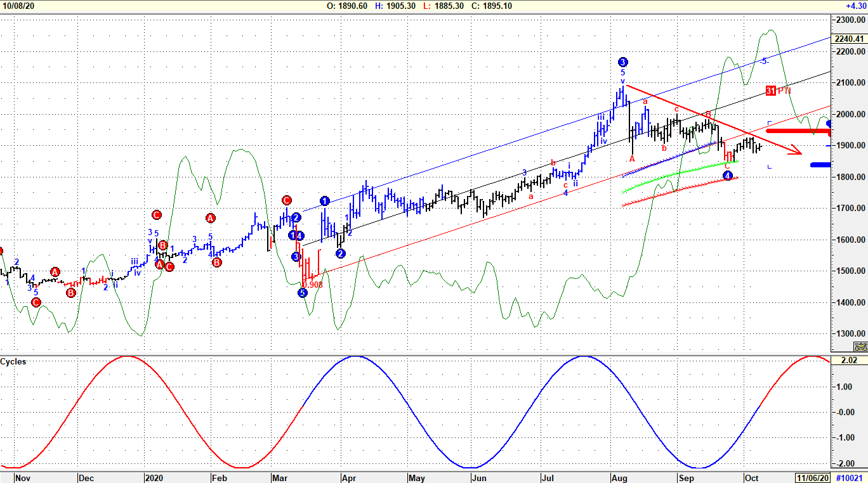Image resolution: width=868 pixels, height=483 pixels.
Task: Click the blue circled wave 3 marker at August peak
Action: pos(622,62)
